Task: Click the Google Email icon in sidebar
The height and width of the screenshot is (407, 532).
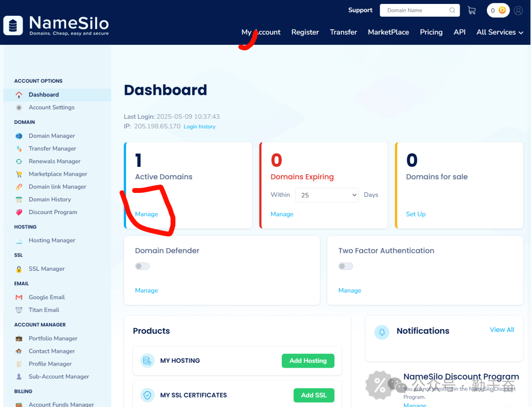Action: [x=19, y=297]
